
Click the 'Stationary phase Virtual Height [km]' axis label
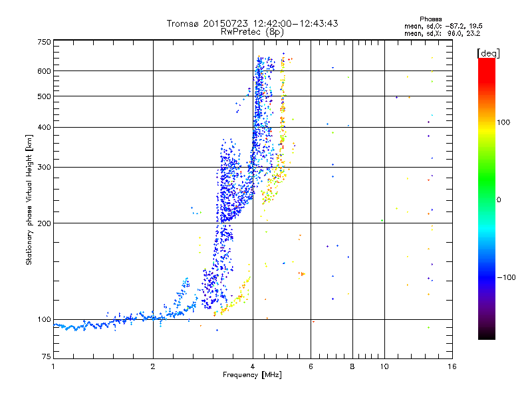point(29,199)
